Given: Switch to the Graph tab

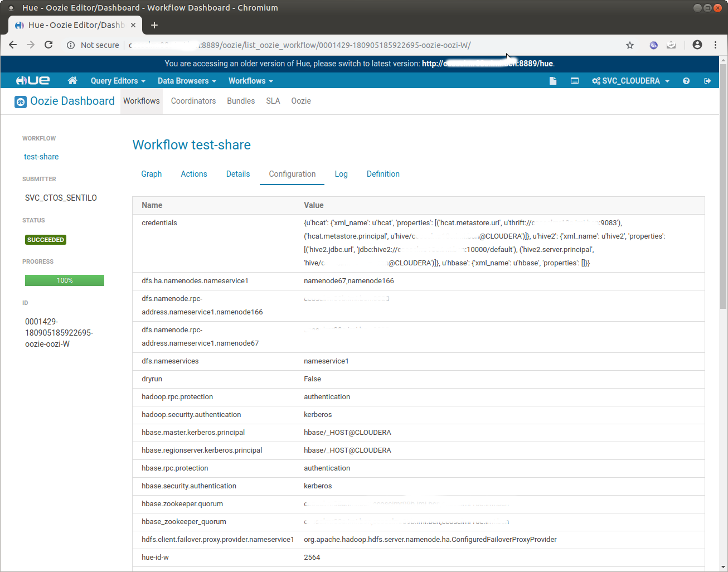Looking at the screenshot, I should [151, 174].
